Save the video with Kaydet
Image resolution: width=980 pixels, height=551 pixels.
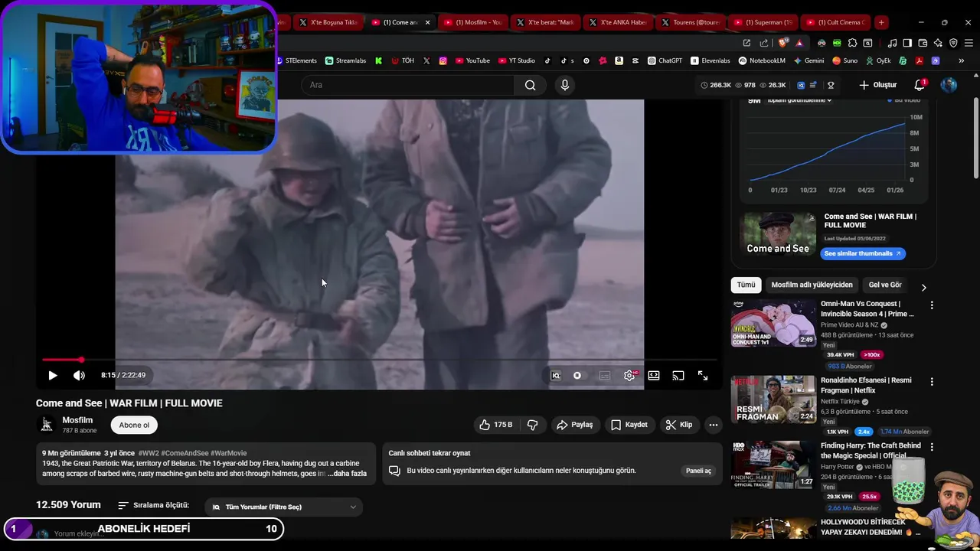(629, 425)
